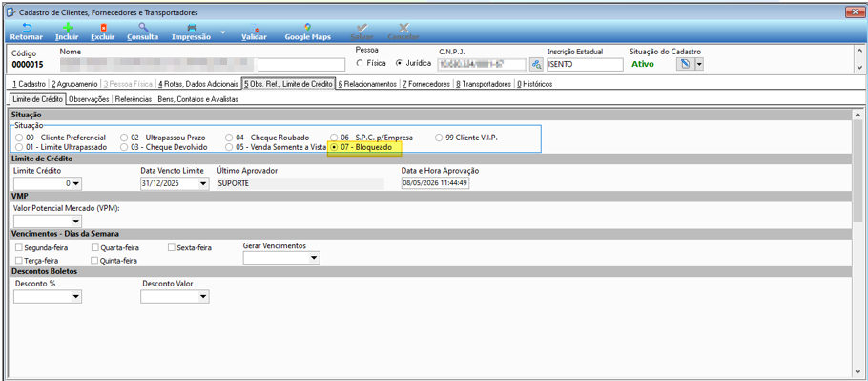Click the C.N.P.J. input field

coord(482,64)
